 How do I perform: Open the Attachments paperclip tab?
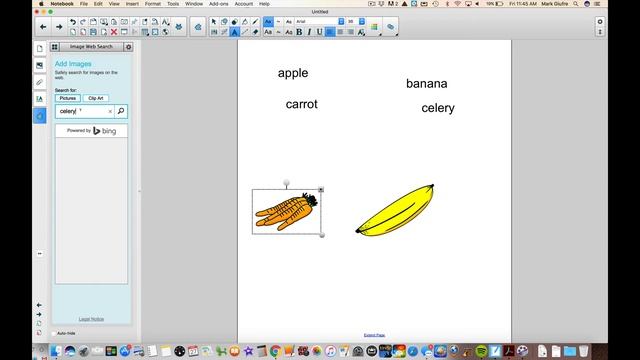pos(40,82)
